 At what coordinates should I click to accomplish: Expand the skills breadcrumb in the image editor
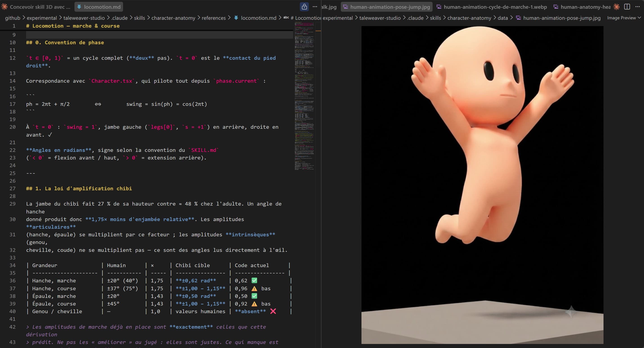click(435, 18)
